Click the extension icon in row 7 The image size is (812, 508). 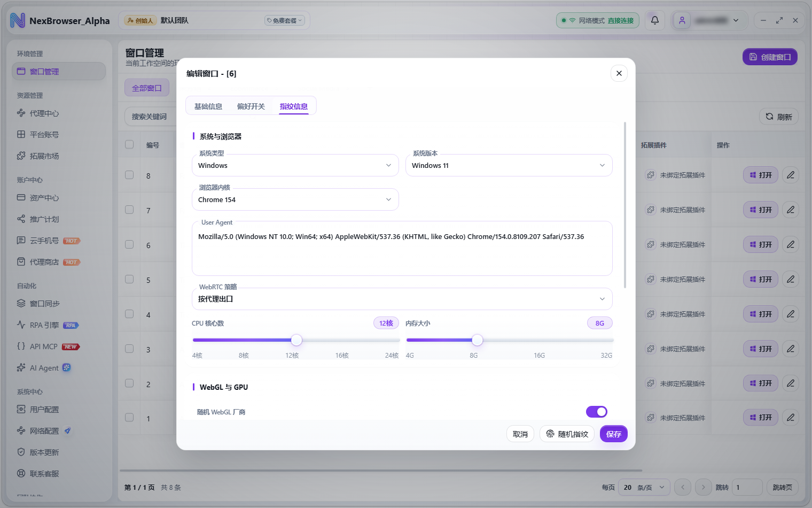[650, 210]
